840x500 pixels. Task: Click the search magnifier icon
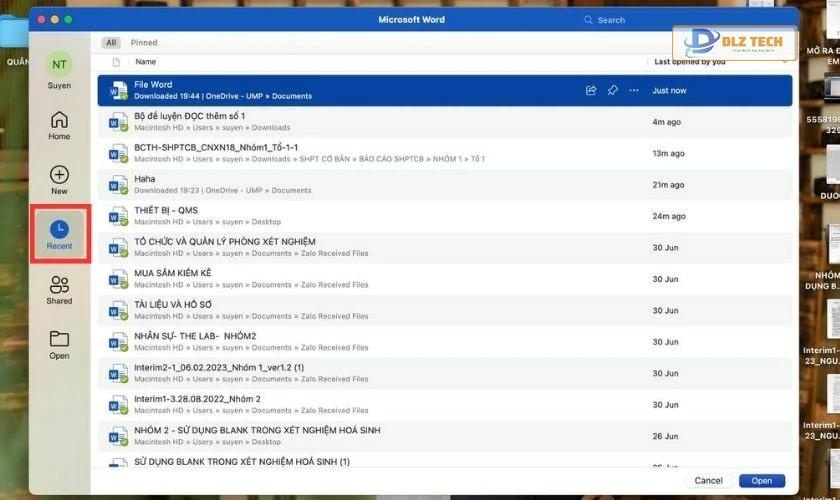click(588, 20)
